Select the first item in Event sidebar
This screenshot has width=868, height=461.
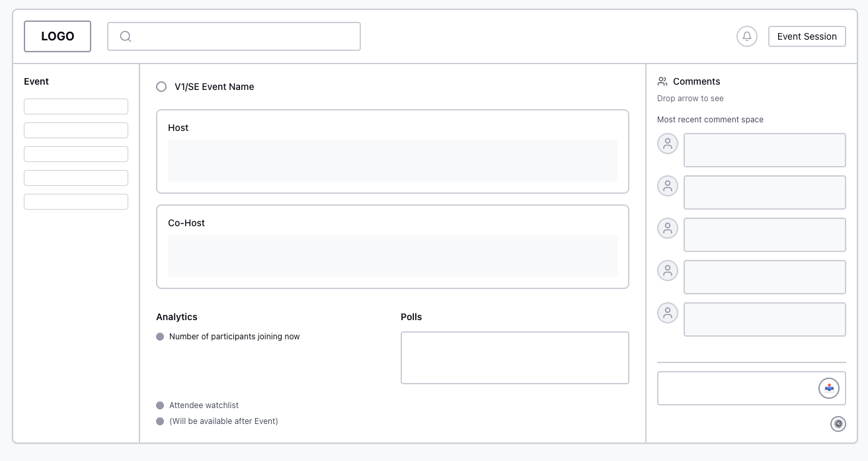(76, 106)
